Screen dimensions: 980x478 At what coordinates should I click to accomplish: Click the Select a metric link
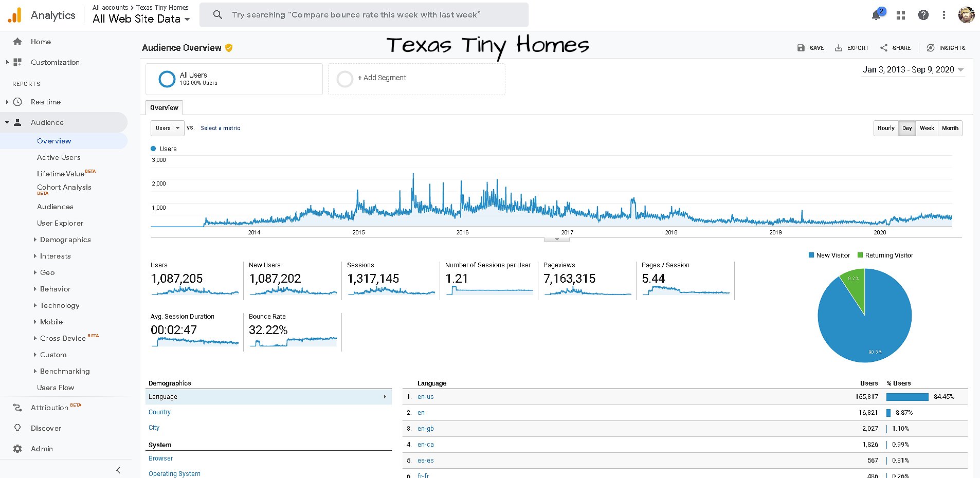pyautogui.click(x=220, y=128)
